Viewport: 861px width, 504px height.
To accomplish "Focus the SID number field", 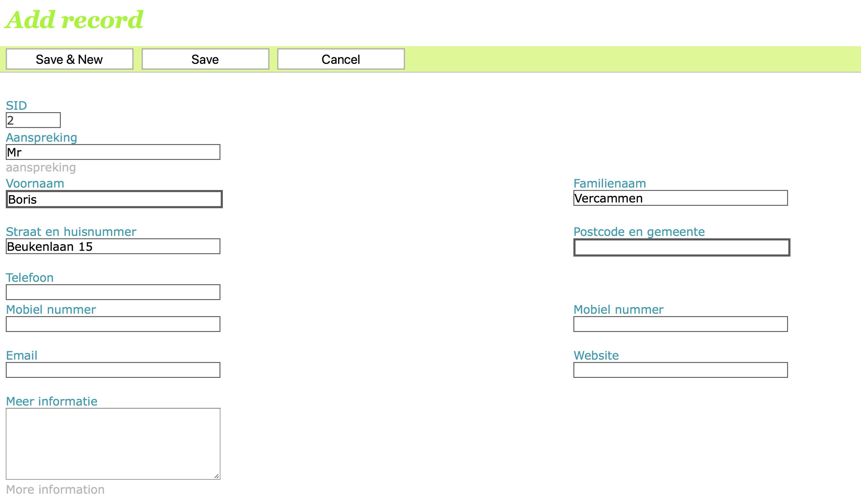I will click(33, 120).
